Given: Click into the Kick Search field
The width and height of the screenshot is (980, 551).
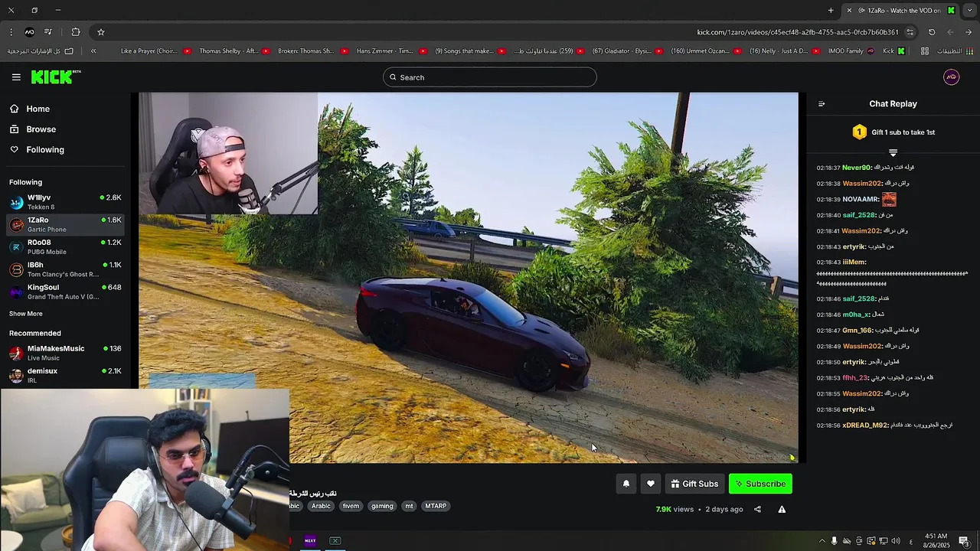Looking at the screenshot, I should [x=490, y=77].
